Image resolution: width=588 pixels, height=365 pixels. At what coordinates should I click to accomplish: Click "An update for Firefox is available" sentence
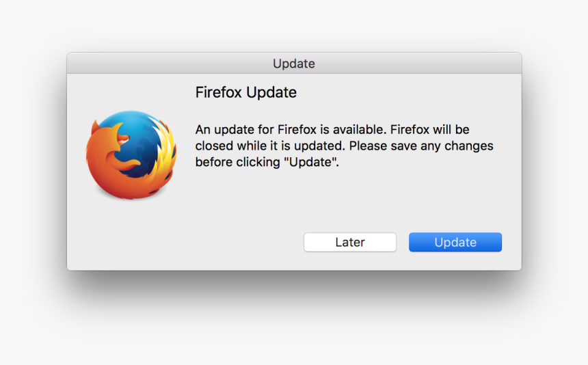point(291,130)
